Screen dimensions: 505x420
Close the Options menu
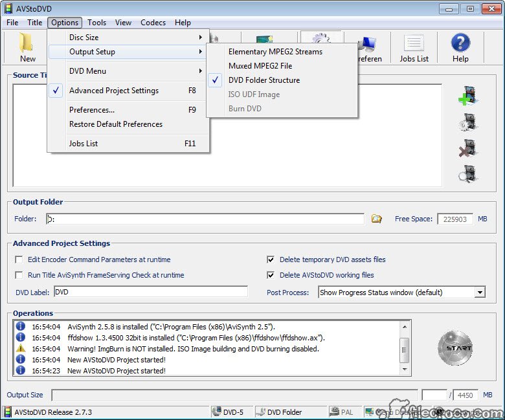[65, 23]
